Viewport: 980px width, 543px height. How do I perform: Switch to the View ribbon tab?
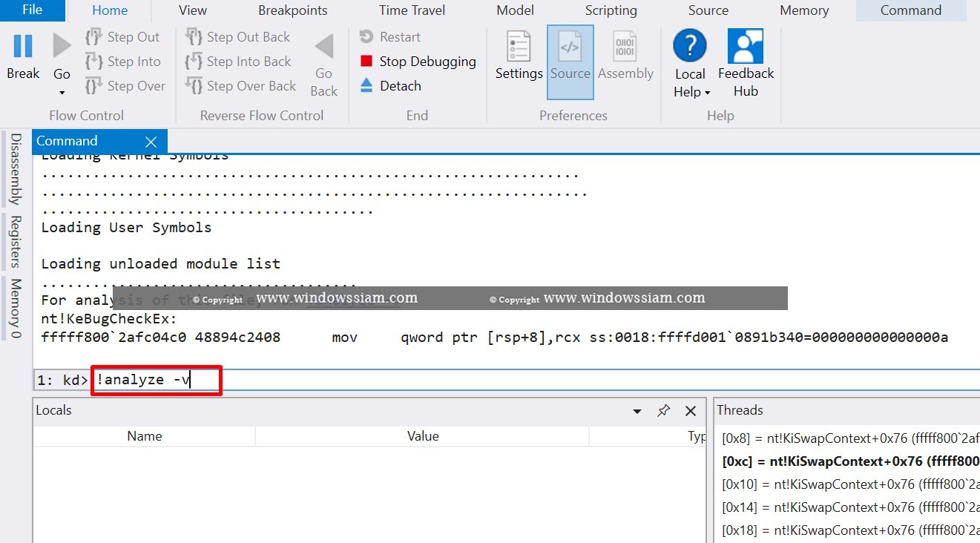(x=193, y=10)
